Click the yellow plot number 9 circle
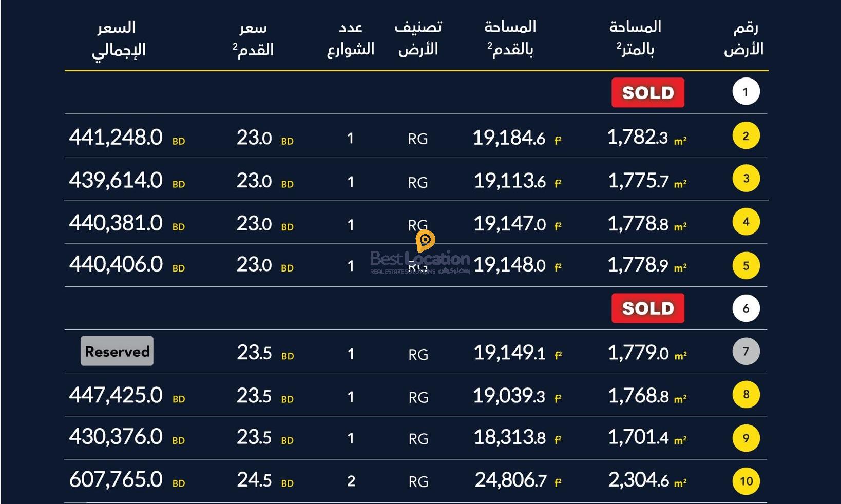The width and height of the screenshot is (841, 504). tap(746, 438)
